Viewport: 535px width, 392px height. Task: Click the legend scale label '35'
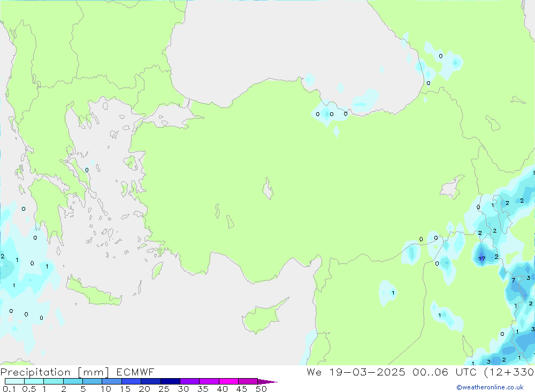tap(203, 389)
